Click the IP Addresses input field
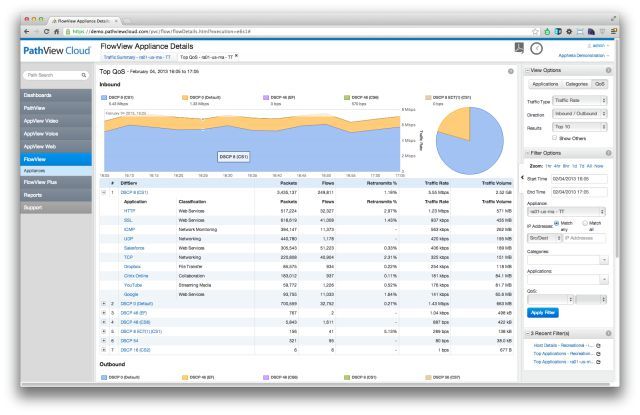Image resolution: width=640 pixels, height=415 pixels. 584,238
